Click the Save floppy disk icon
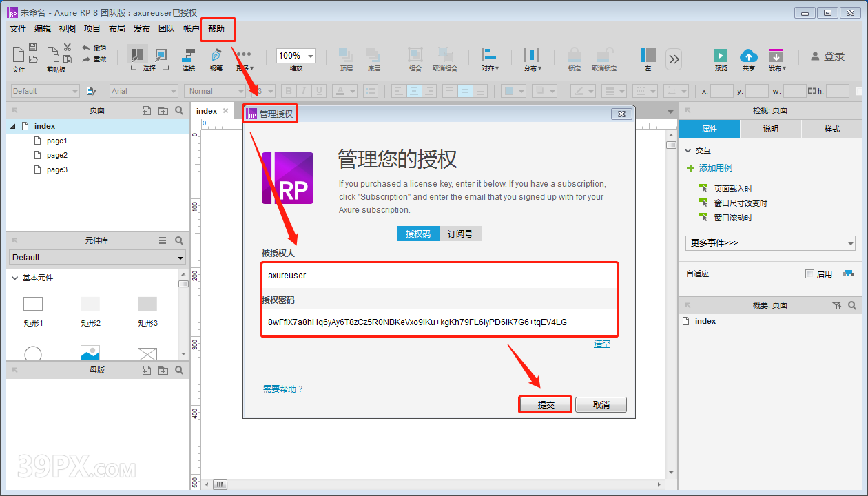This screenshot has width=868, height=496. coord(33,47)
